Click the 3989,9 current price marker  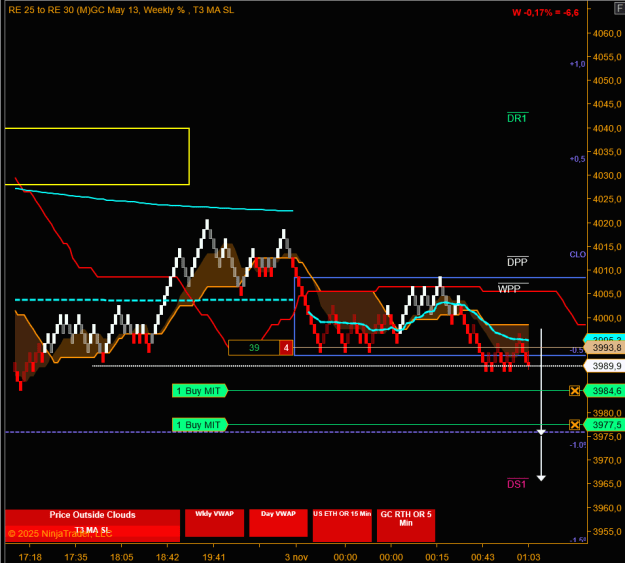point(604,366)
